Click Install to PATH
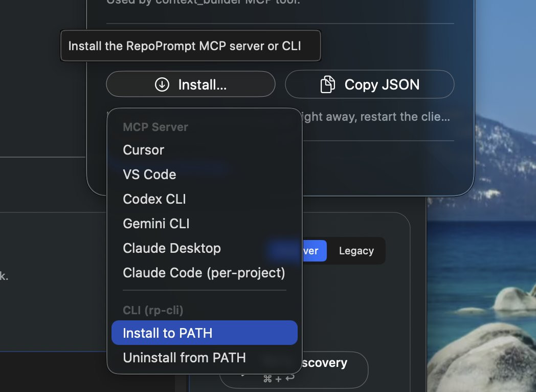 (205, 333)
